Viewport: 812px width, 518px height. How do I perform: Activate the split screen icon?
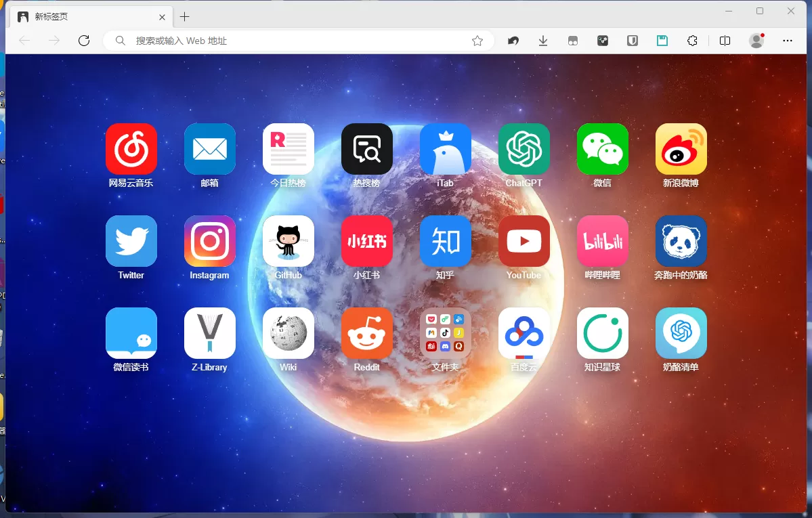tap(725, 41)
